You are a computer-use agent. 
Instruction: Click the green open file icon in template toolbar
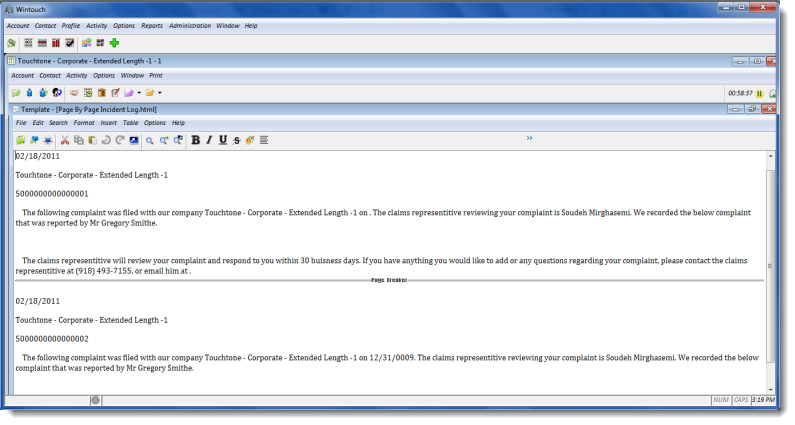20,140
